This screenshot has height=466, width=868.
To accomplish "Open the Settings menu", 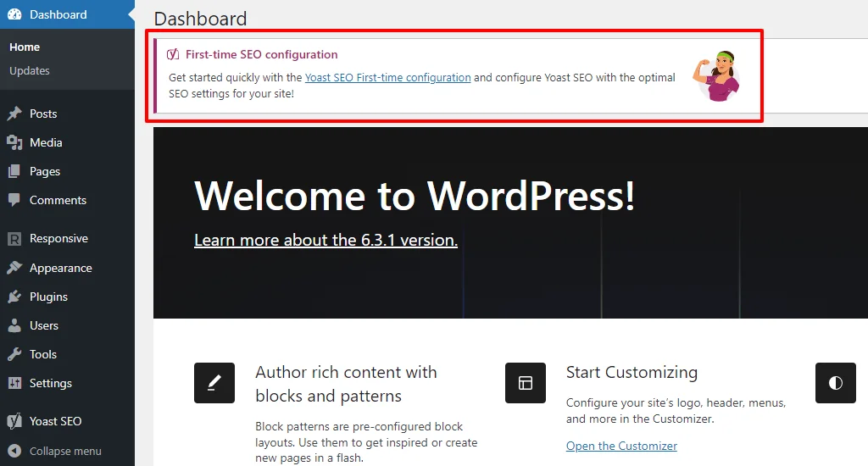I will point(67,383).
